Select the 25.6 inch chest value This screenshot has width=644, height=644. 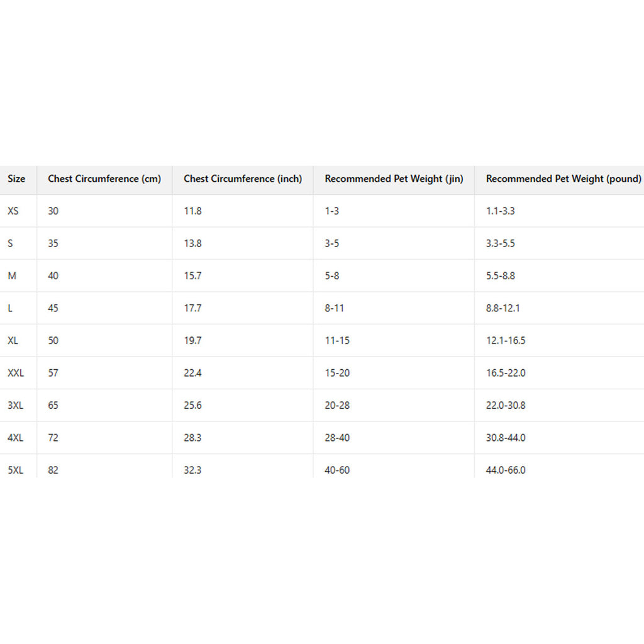point(192,406)
